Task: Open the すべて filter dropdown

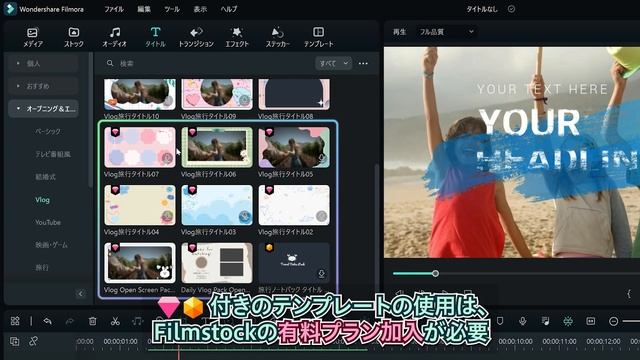Action: pyautogui.click(x=333, y=63)
